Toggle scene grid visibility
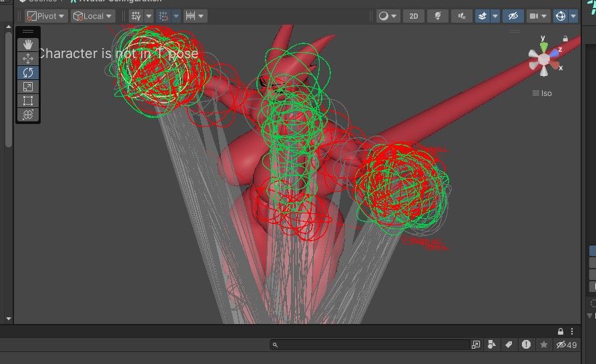The width and height of the screenshot is (596, 364). click(135, 16)
